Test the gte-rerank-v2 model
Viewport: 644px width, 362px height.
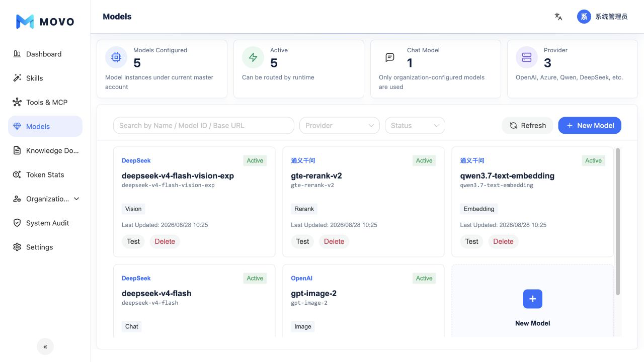click(302, 241)
